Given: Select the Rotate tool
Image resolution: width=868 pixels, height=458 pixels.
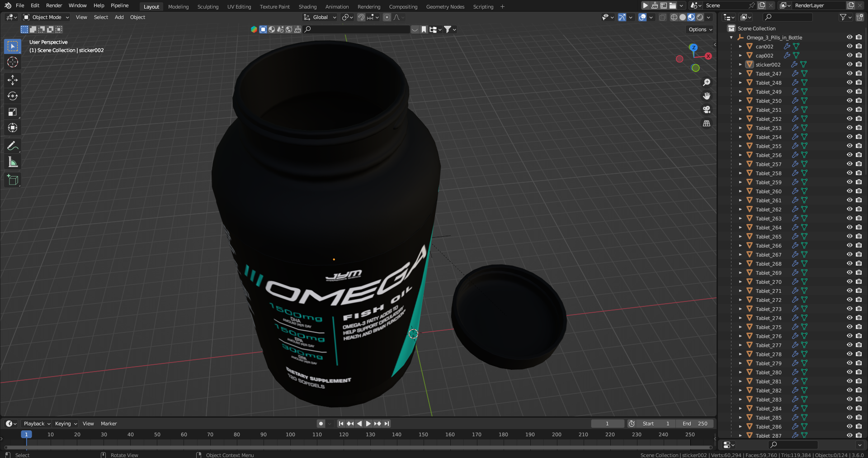Looking at the screenshot, I should pyautogui.click(x=13, y=96).
